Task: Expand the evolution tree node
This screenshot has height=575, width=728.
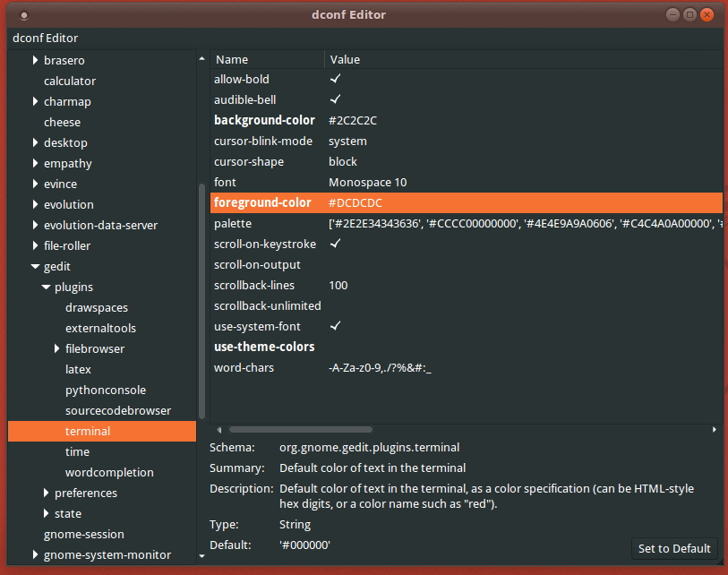Action: [x=35, y=204]
